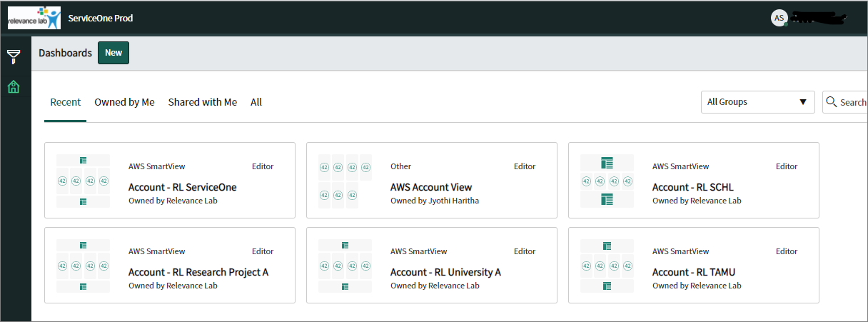Click the search magnifier icon
The width and height of the screenshot is (868, 322).
click(832, 101)
